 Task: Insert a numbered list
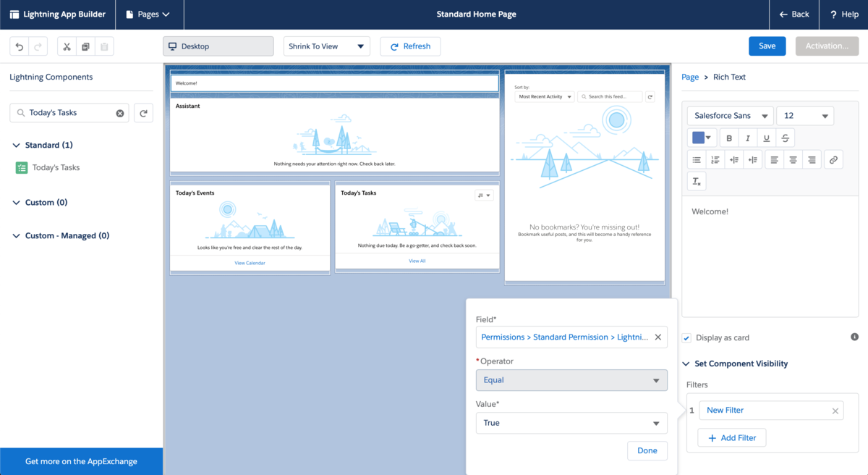(x=715, y=160)
